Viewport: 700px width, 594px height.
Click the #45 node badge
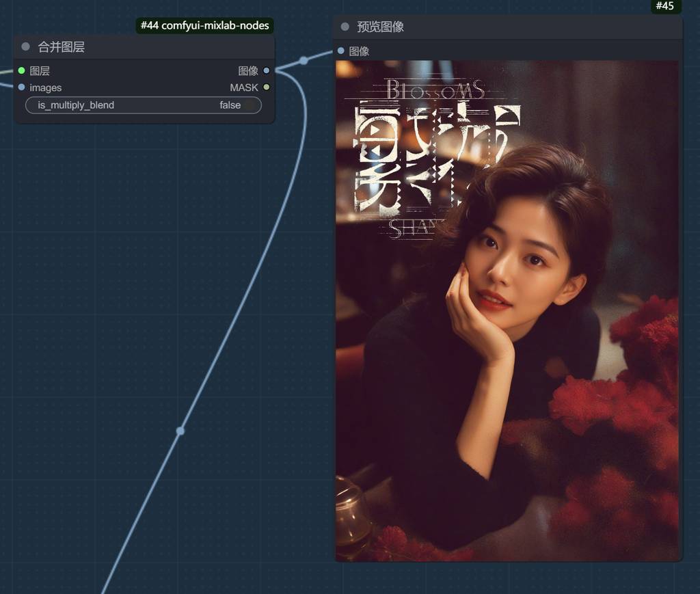664,6
